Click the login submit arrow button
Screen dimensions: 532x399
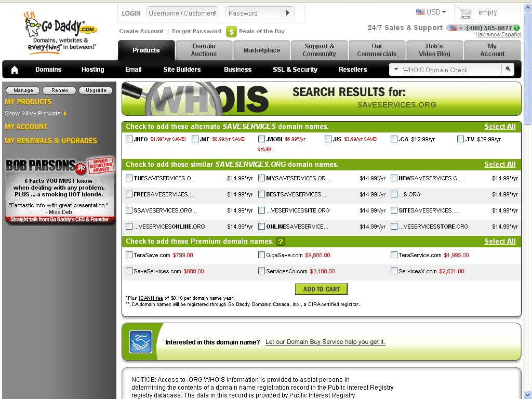click(288, 13)
